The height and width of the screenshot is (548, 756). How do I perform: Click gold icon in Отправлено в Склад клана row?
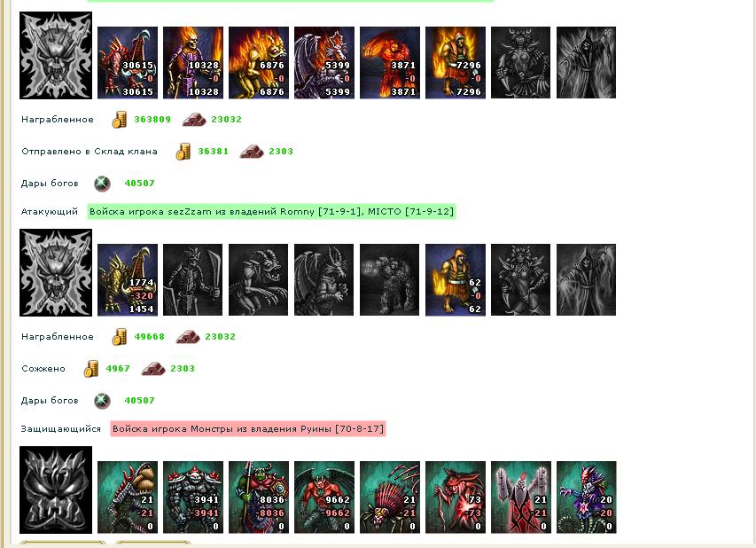[183, 152]
